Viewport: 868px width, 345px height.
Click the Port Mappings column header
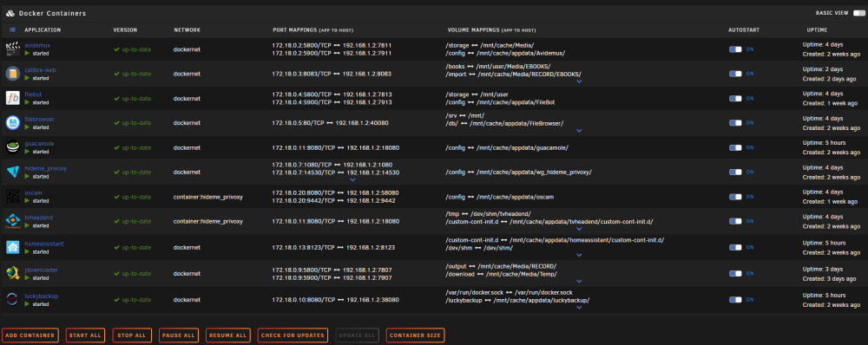[x=312, y=29]
